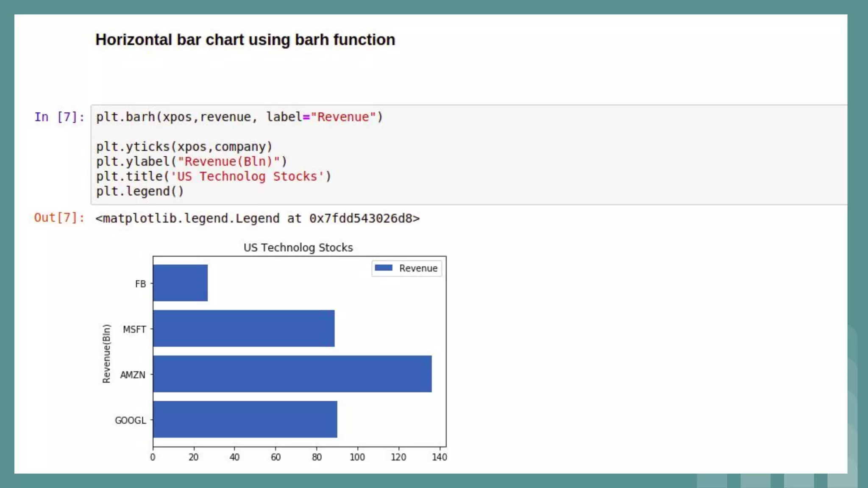Click the GOOGL revenue bar

[245, 419]
